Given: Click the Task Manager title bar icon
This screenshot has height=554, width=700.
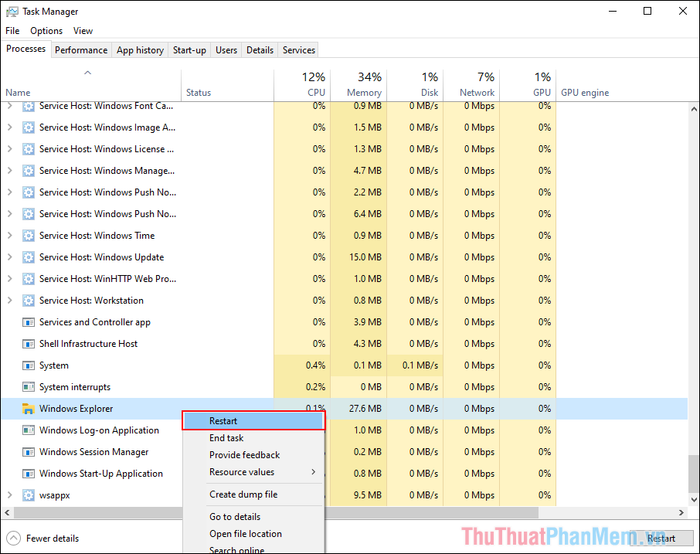Looking at the screenshot, I should (x=12, y=12).
